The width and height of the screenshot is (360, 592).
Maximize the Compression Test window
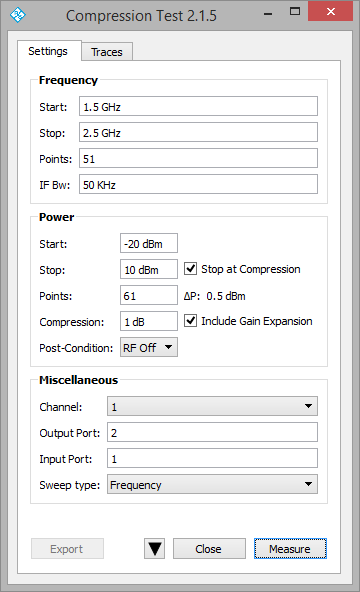[295, 12]
